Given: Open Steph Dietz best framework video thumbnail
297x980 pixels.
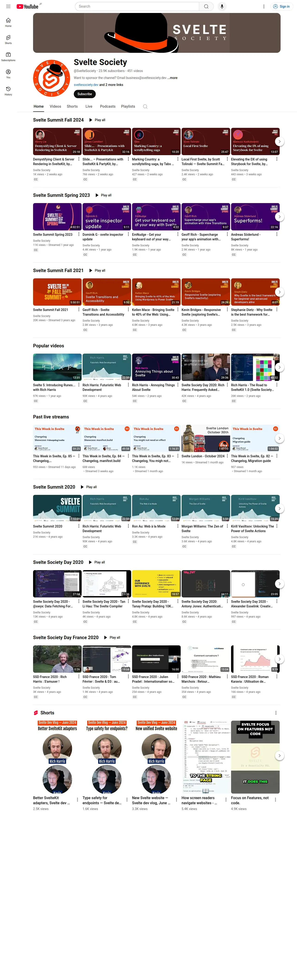Looking at the screenshot, I should pos(255,292).
